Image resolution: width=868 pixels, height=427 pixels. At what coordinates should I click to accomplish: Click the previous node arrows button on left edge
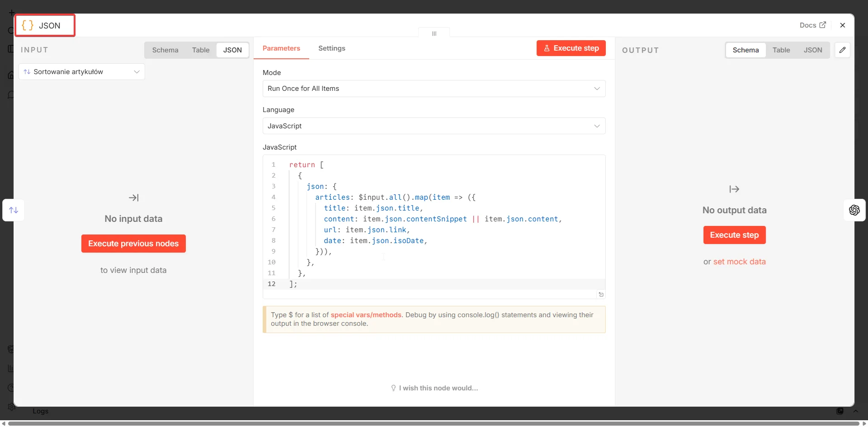coord(14,210)
